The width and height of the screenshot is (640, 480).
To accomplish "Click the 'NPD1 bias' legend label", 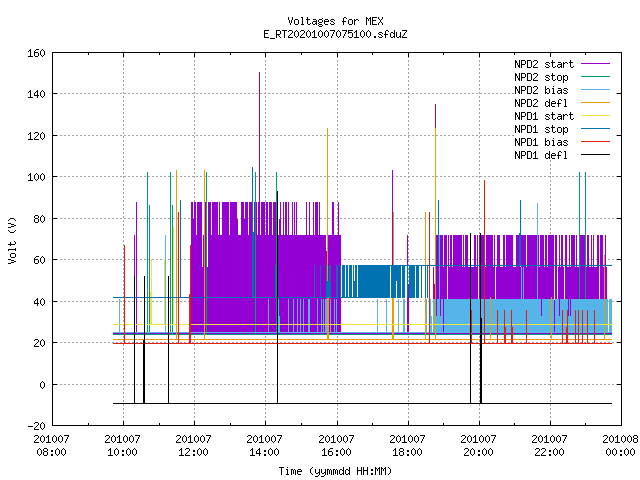I will tap(541, 142).
